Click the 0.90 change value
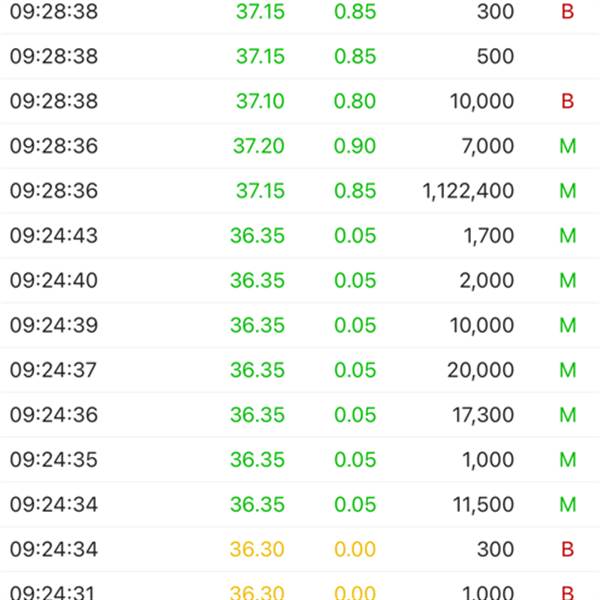 (x=355, y=146)
